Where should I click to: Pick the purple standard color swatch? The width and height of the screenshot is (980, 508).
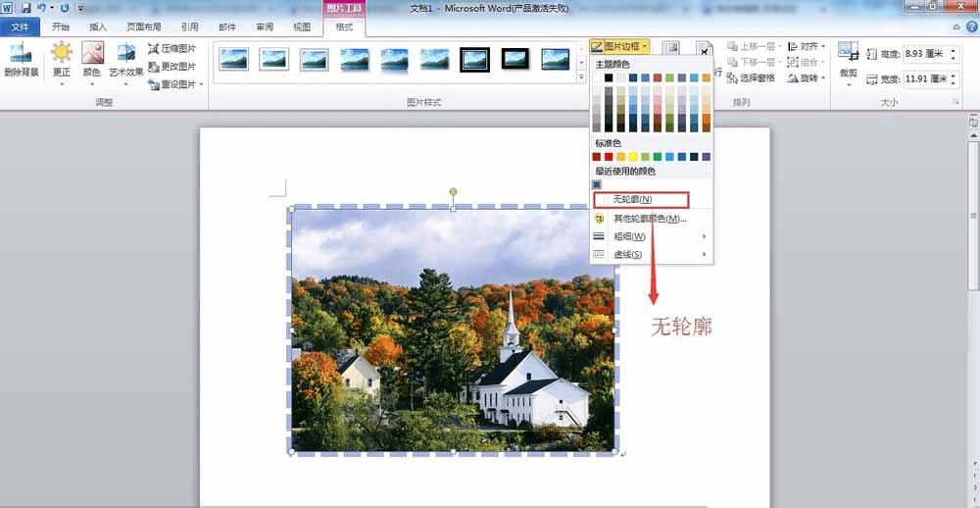click(707, 157)
